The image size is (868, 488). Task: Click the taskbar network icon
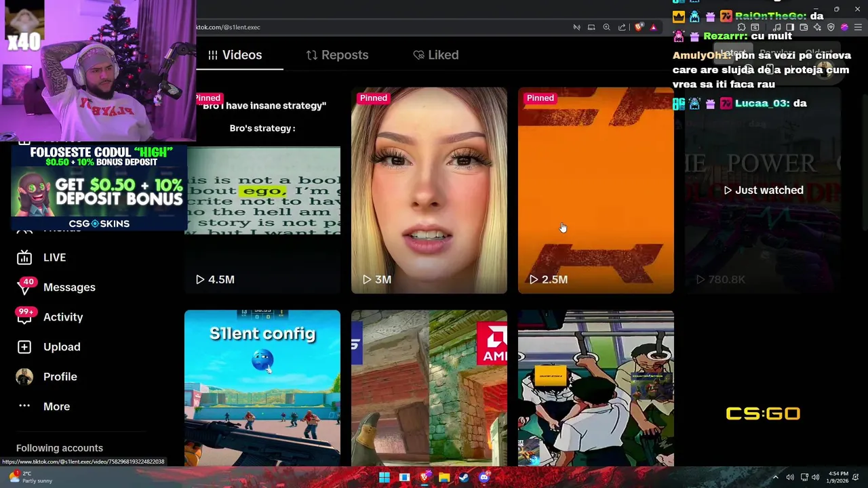point(804,478)
